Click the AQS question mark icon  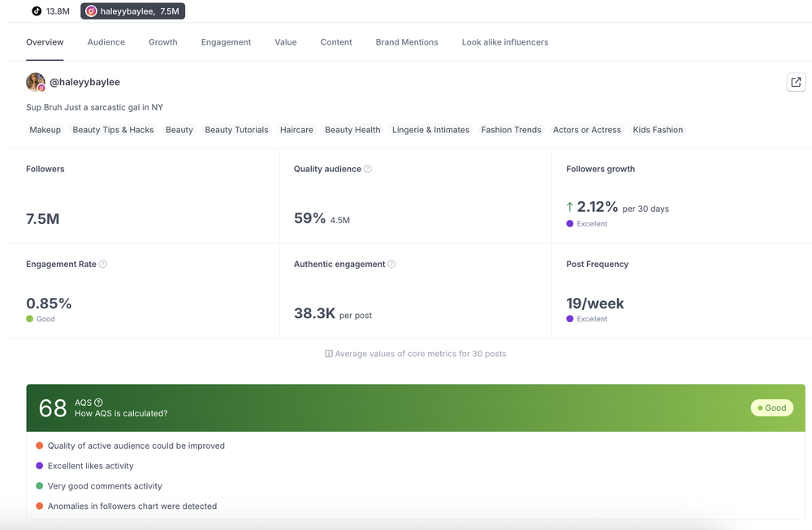click(98, 402)
